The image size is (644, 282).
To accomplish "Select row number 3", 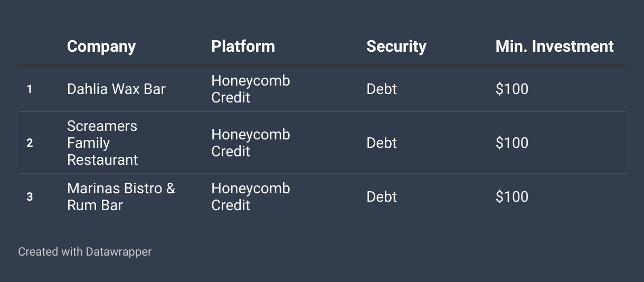I will click(30, 197).
